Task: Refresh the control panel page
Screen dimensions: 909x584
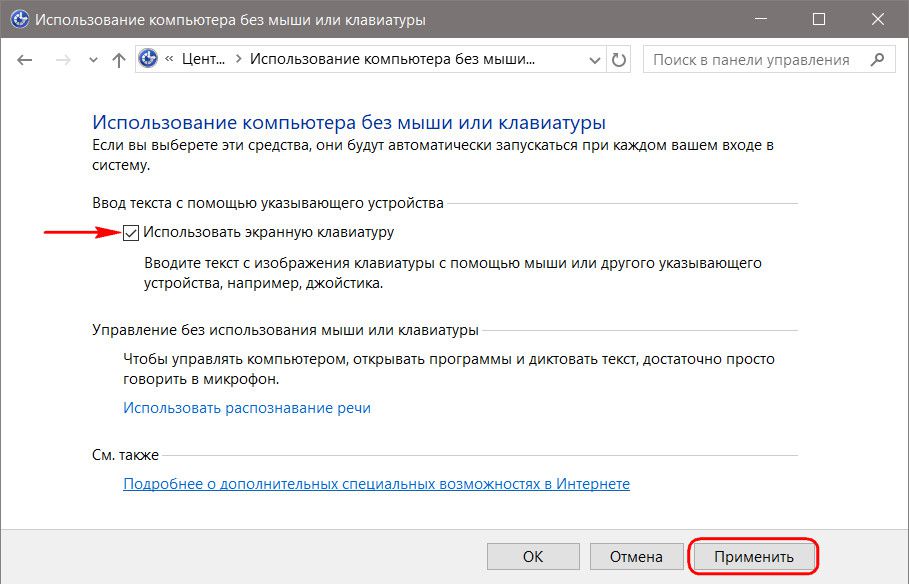Action: point(619,60)
